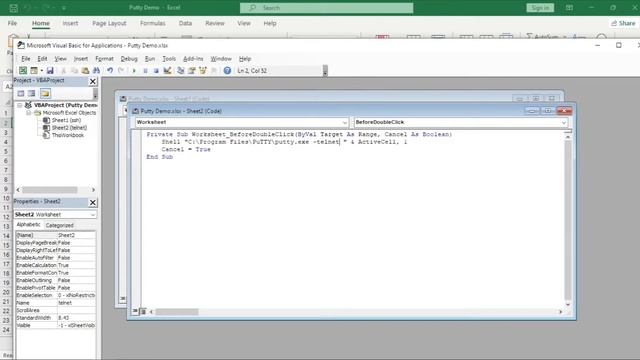Click Procedure View icon at code window bottom
This screenshot has height=360, width=640.
click(135, 311)
